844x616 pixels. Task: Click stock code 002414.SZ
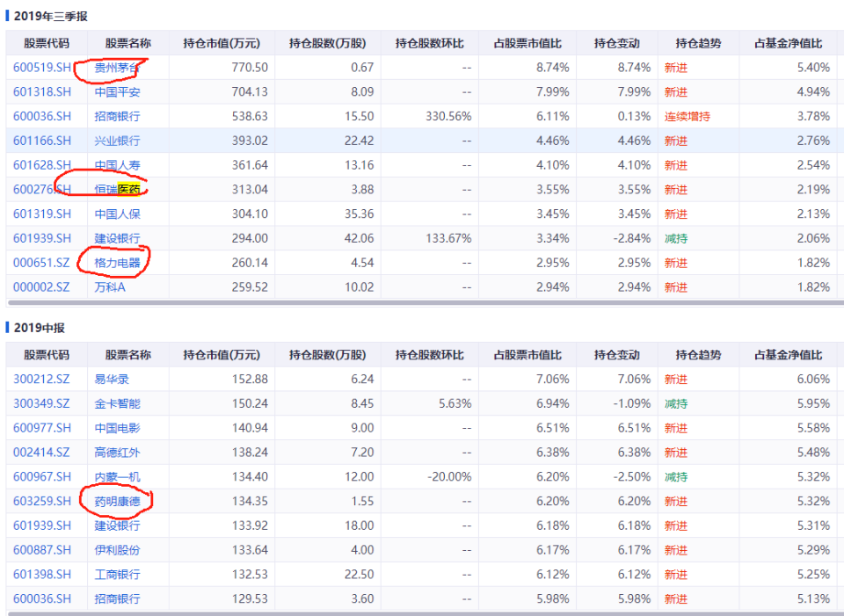[x=41, y=453]
